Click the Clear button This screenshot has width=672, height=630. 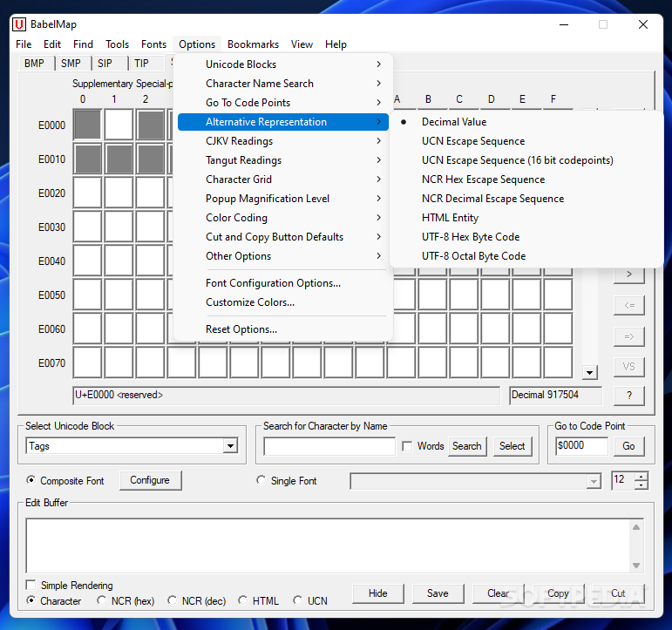click(x=498, y=593)
